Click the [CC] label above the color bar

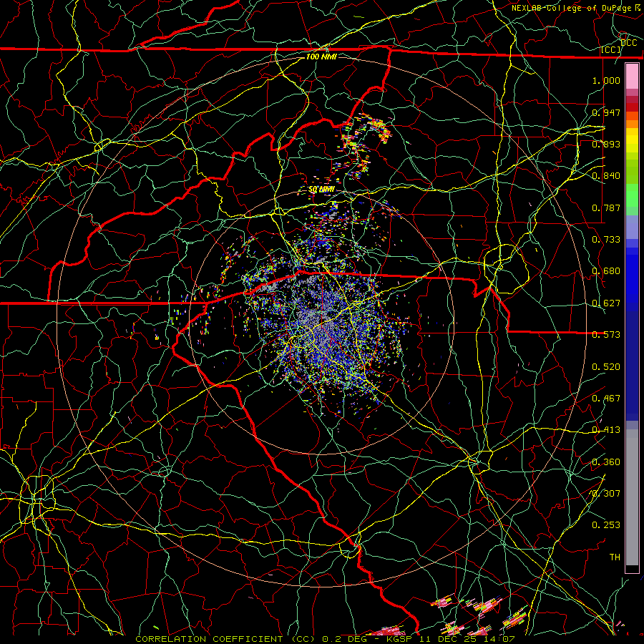[x=611, y=49]
